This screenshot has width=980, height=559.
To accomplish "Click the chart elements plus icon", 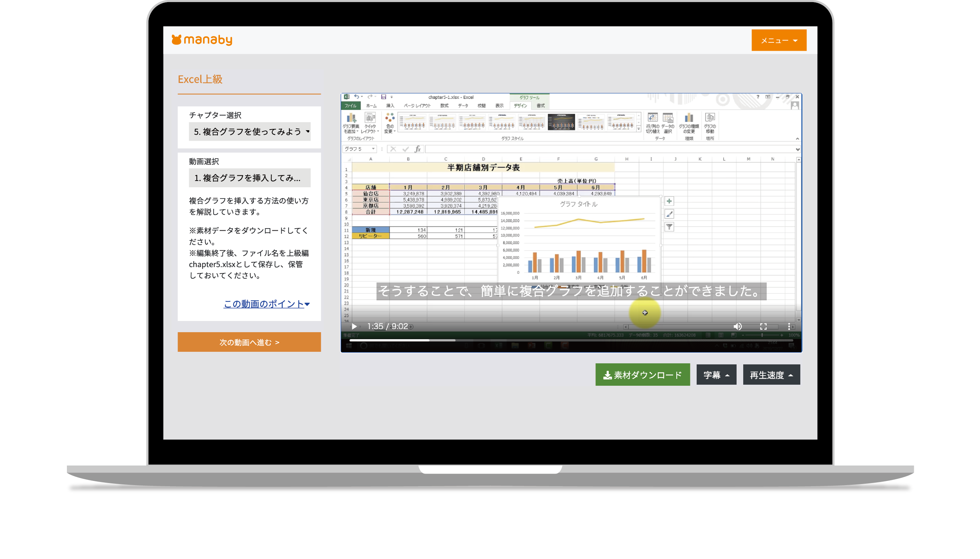I will tap(669, 201).
